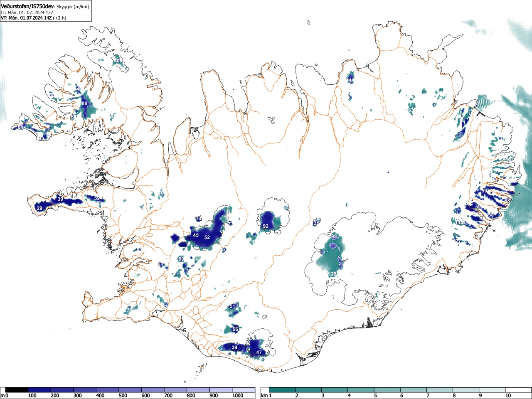Click the '10' tick label on kilometer legend
Screen dimensions: 532x399
click(508, 396)
